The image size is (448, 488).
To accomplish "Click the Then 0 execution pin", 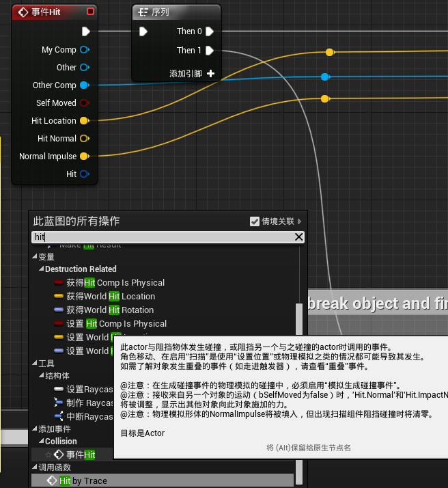I will click(x=210, y=31).
